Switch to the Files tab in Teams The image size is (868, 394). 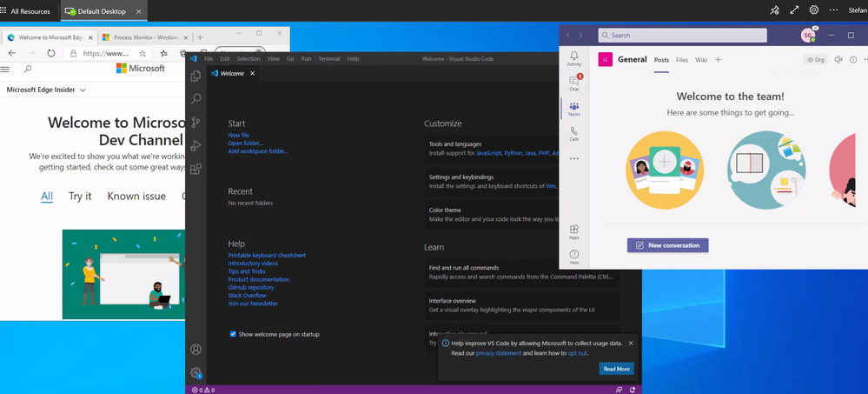point(682,60)
